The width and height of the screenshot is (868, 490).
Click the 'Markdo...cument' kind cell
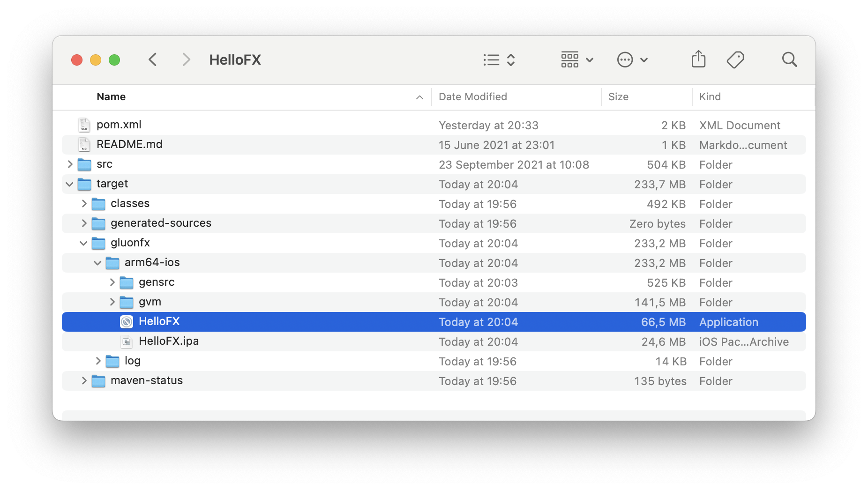(x=743, y=145)
